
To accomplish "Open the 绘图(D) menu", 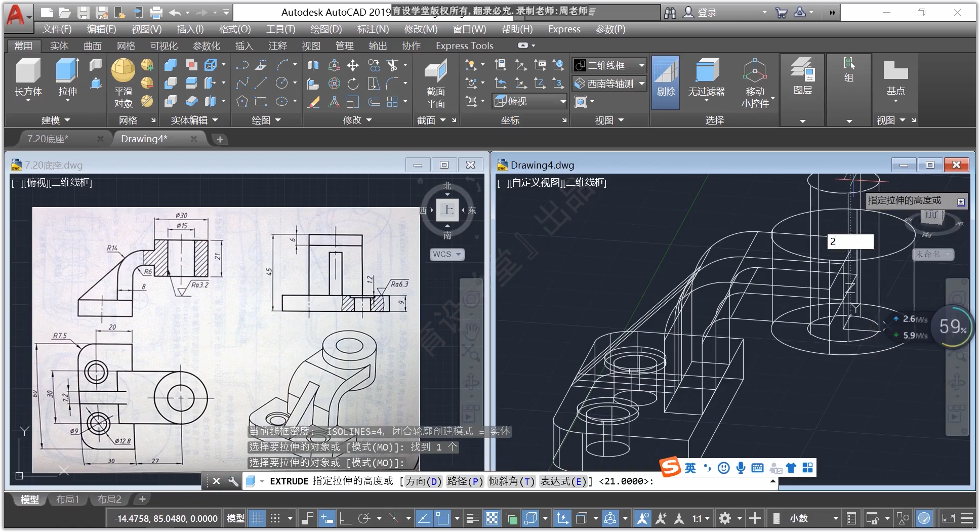I will 326,29.
